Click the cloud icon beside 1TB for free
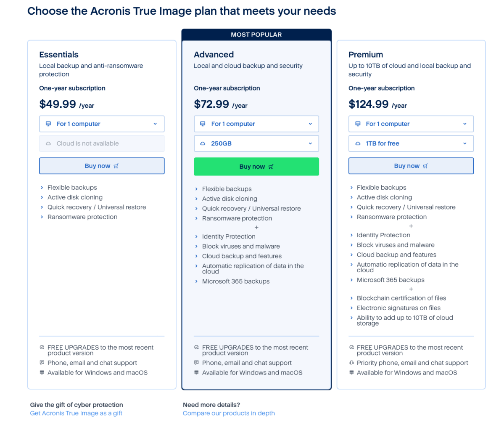 [x=358, y=143]
